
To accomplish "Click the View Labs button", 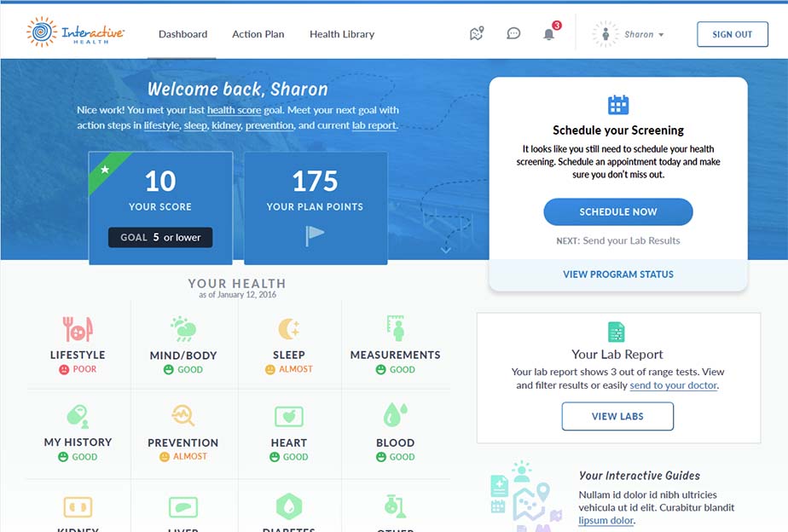I will click(617, 417).
